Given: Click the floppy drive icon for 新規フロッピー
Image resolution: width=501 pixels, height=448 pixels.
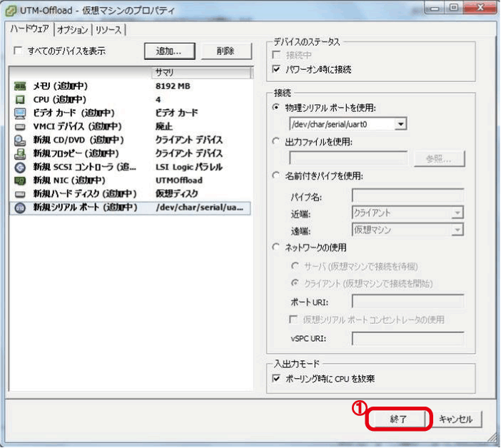Looking at the screenshot, I should tap(20, 153).
